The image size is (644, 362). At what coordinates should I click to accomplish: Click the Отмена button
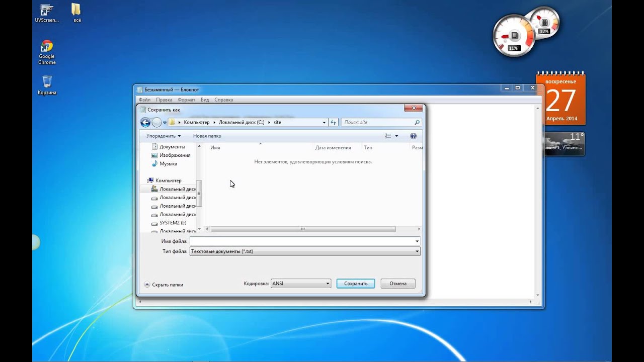[x=398, y=284]
